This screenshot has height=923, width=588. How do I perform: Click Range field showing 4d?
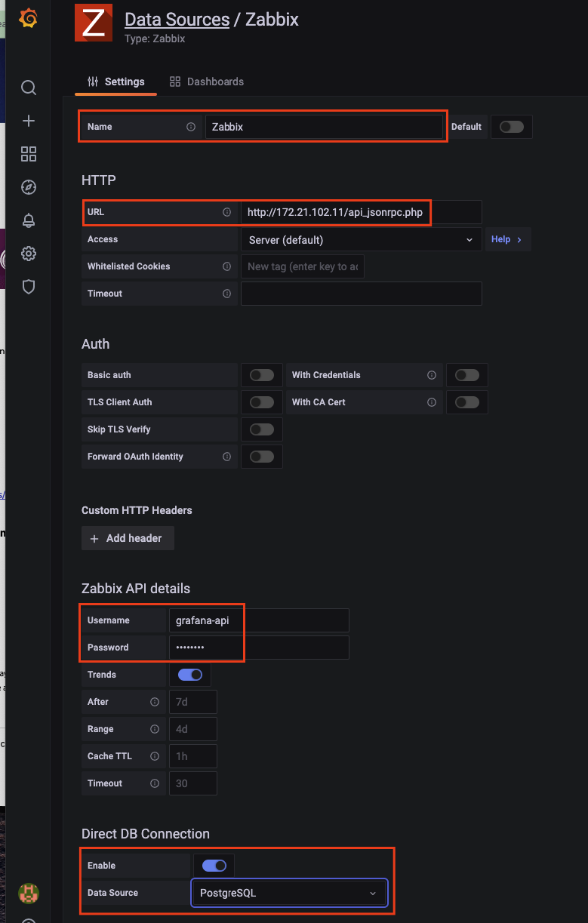coord(193,729)
